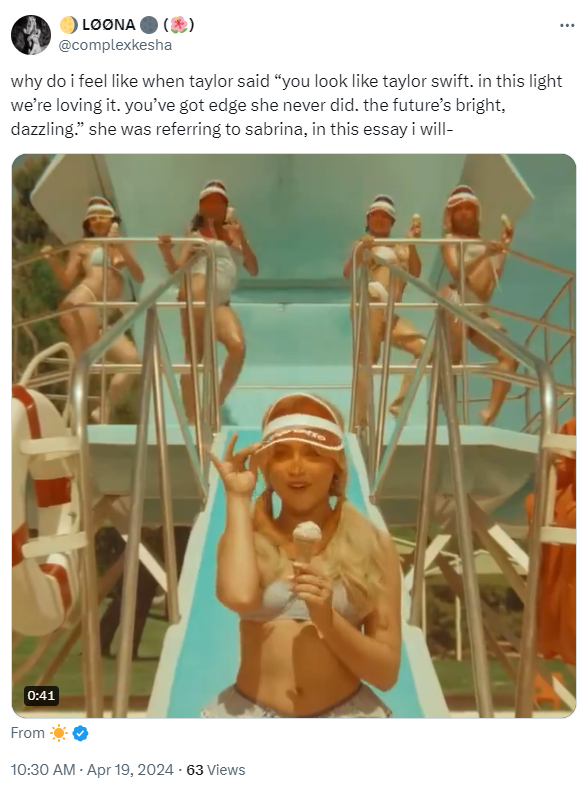Open the three-dot more options menu
The height and width of the screenshot is (796, 586).
tap(567, 25)
